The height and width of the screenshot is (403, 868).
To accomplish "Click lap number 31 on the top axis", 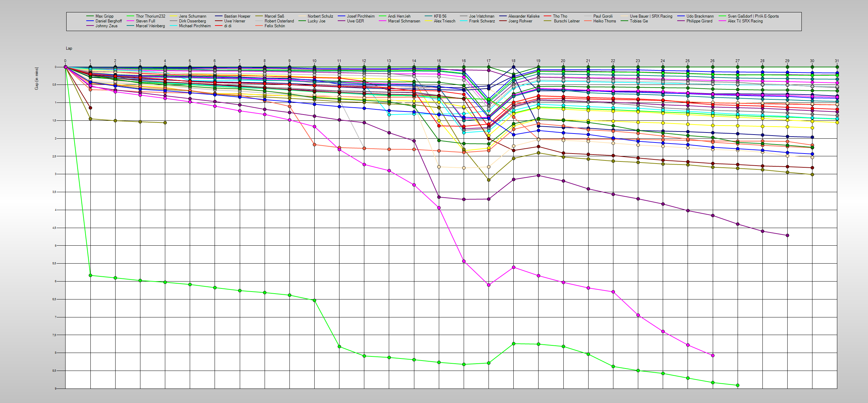I will [x=837, y=61].
